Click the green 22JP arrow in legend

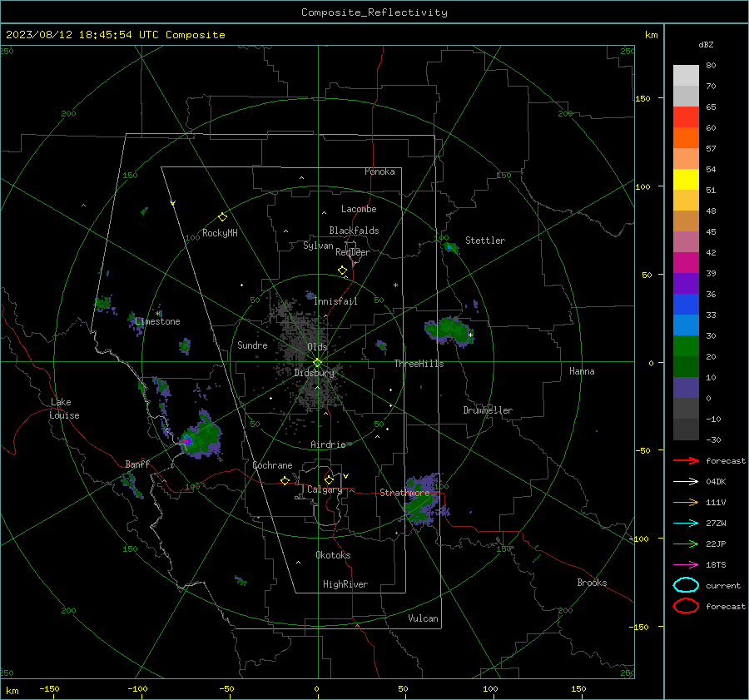point(686,544)
